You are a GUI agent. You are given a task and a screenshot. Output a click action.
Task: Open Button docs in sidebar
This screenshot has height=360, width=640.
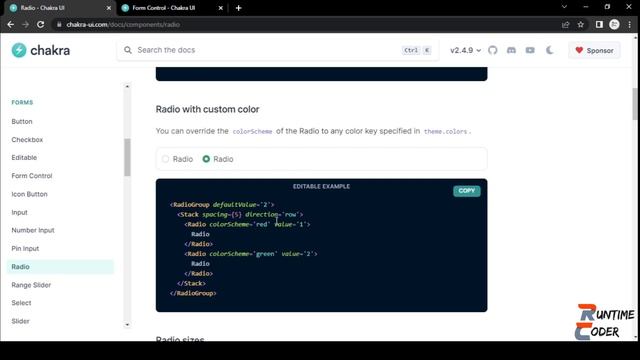(22, 122)
